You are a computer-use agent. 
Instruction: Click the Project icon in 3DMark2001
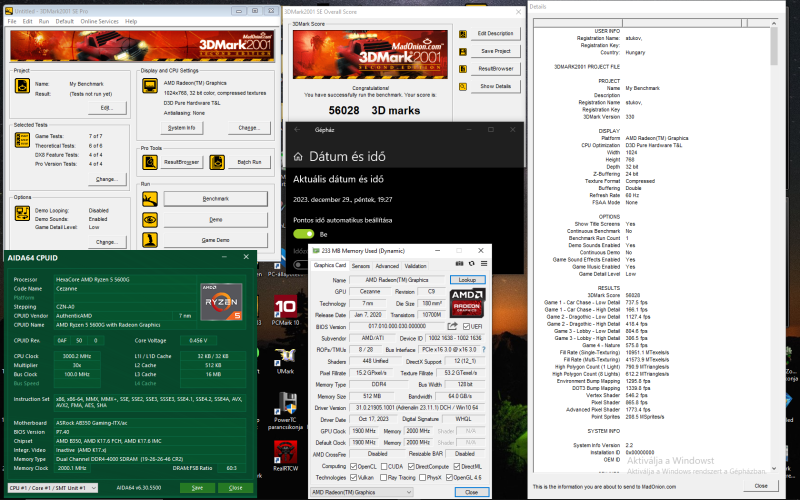[x=22, y=86]
